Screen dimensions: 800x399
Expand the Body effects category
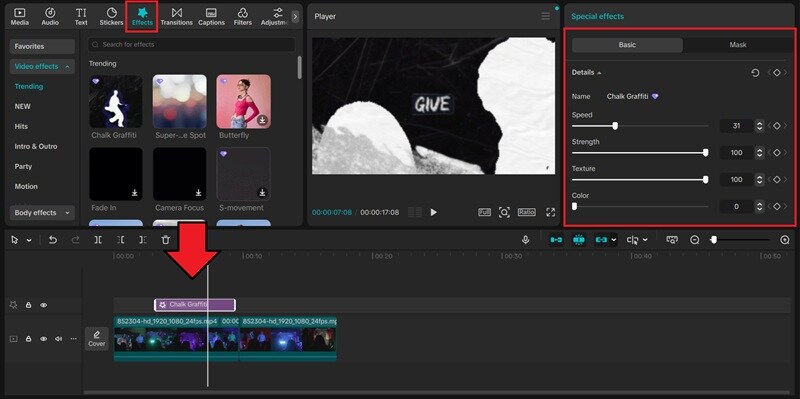click(42, 213)
